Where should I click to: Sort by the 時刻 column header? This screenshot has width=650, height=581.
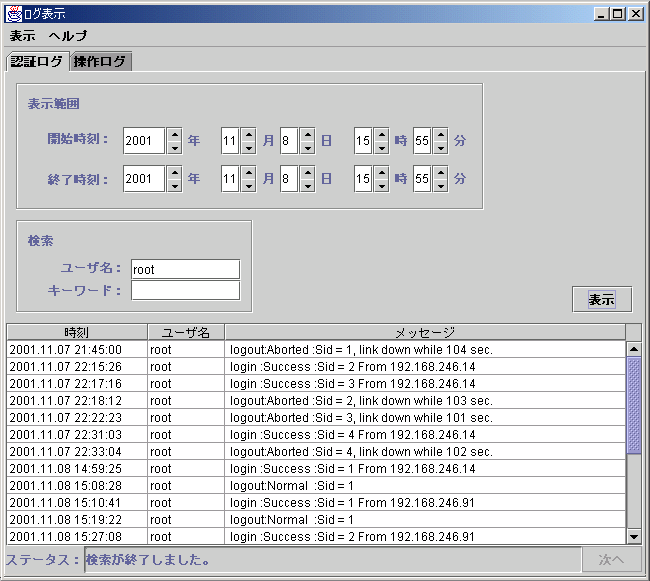click(77, 332)
